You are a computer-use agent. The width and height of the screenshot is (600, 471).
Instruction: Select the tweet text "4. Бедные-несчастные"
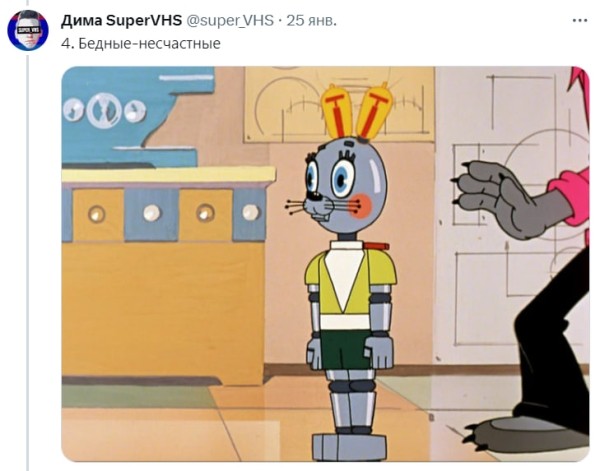point(140,43)
